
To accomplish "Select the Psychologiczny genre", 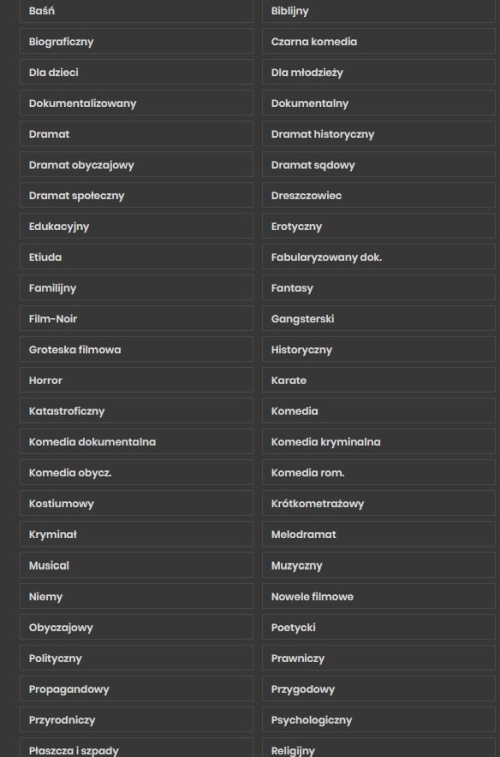I will pos(379,720).
